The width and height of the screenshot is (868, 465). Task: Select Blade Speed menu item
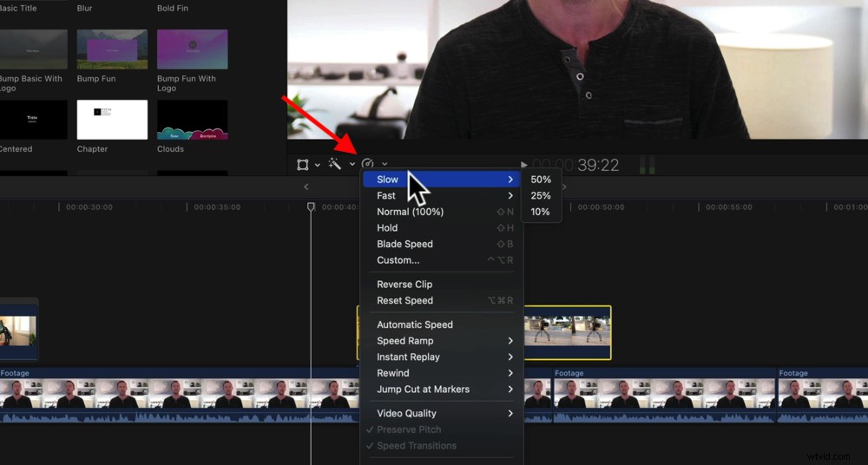click(441, 244)
